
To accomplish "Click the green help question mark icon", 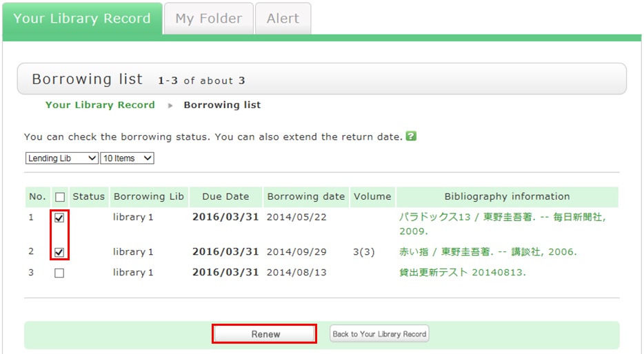I will (412, 136).
